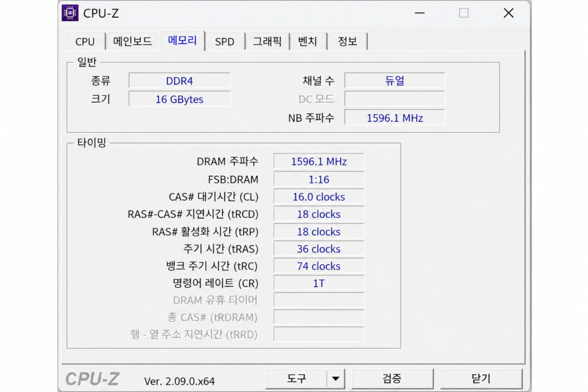Click the empty tRRD field
Screen dimensions: 588x392
319,334
